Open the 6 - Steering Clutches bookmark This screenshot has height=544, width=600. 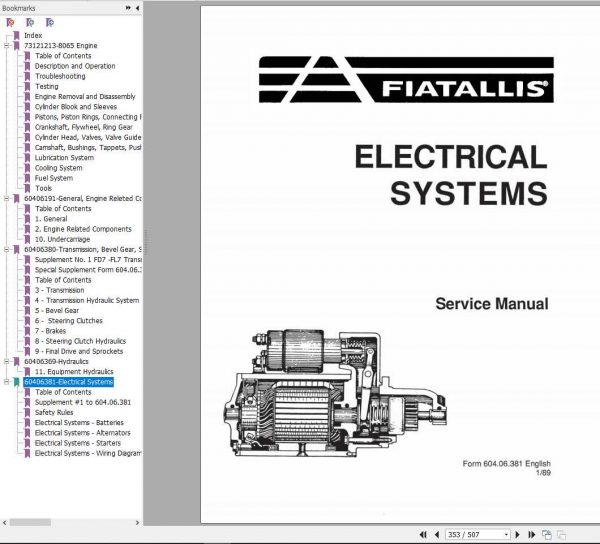[x=68, y=321]
